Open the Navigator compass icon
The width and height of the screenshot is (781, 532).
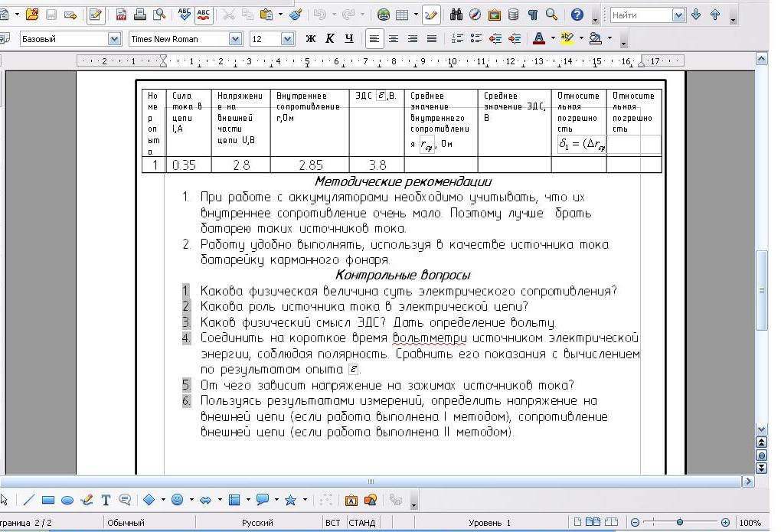coord(475,15)
